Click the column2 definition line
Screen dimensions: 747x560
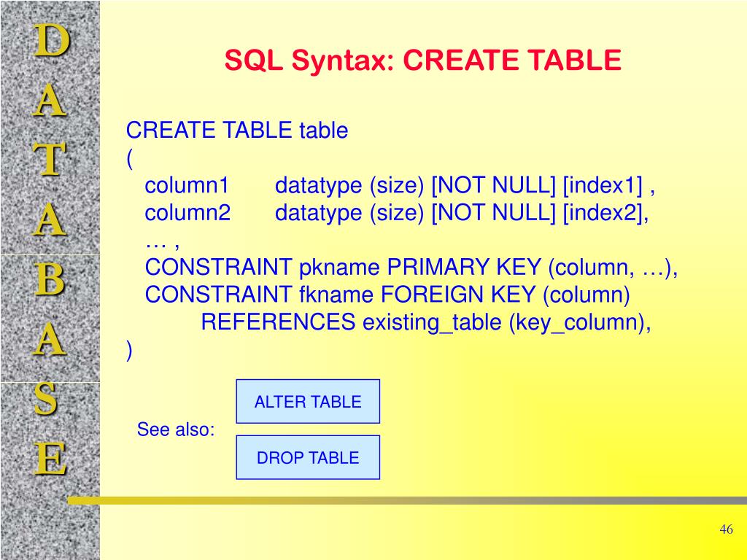click(x=397, y=214)
